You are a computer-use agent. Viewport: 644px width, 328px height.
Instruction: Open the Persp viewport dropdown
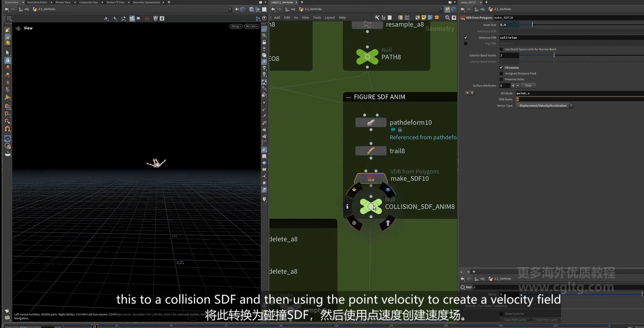pyautogui.click(x=236, y=26)
